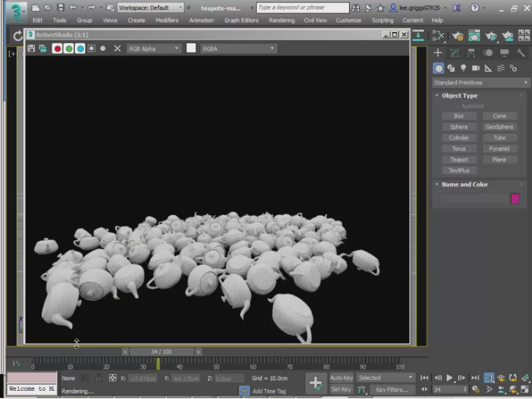Switch to the Hierarchy panel
This screenshot has height=399, width=532.
click(x=471, y=53)
